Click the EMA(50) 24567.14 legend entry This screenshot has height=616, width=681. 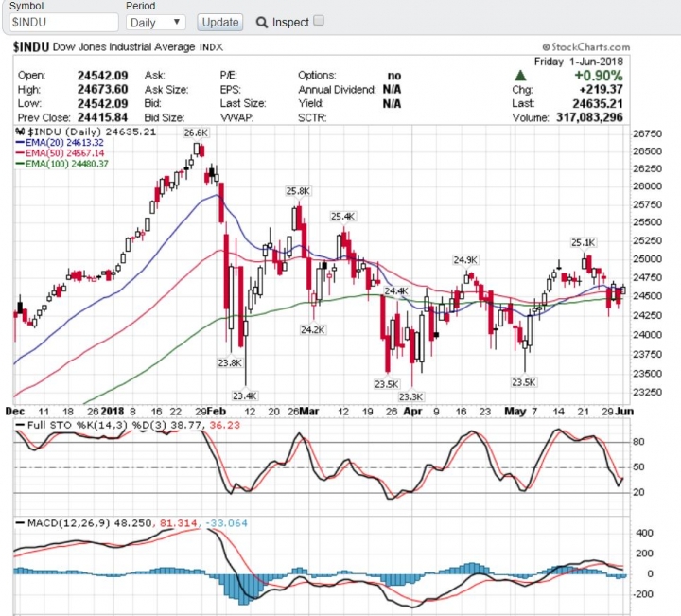pyautogui.click(x=60, y=153)
